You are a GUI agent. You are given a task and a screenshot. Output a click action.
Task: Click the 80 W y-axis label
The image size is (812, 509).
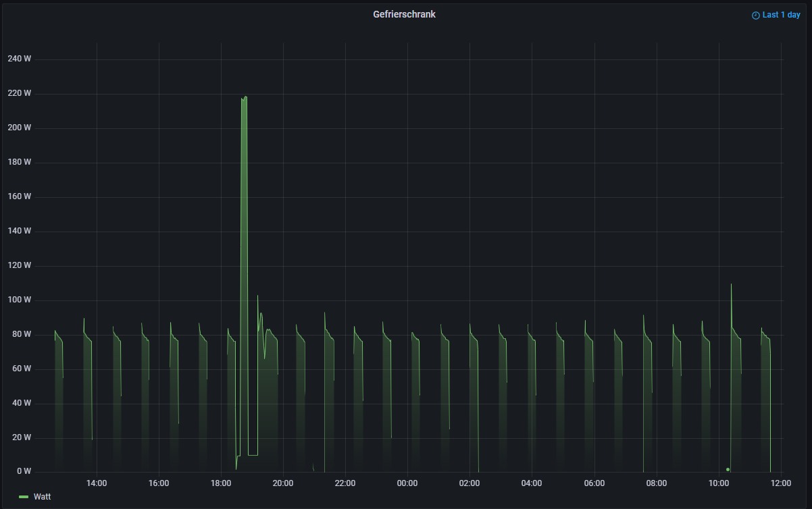tap(22, 334)
